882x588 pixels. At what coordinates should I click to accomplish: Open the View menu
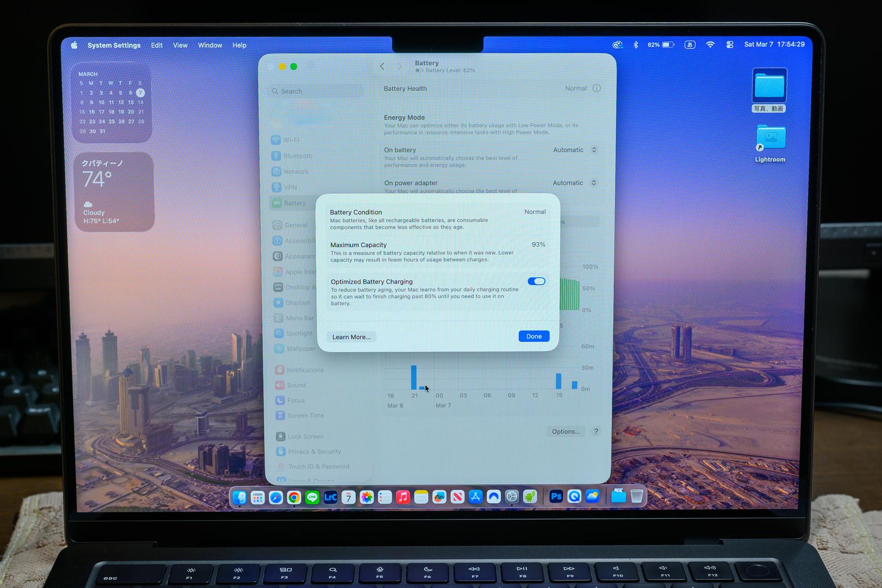coord(180,45)
